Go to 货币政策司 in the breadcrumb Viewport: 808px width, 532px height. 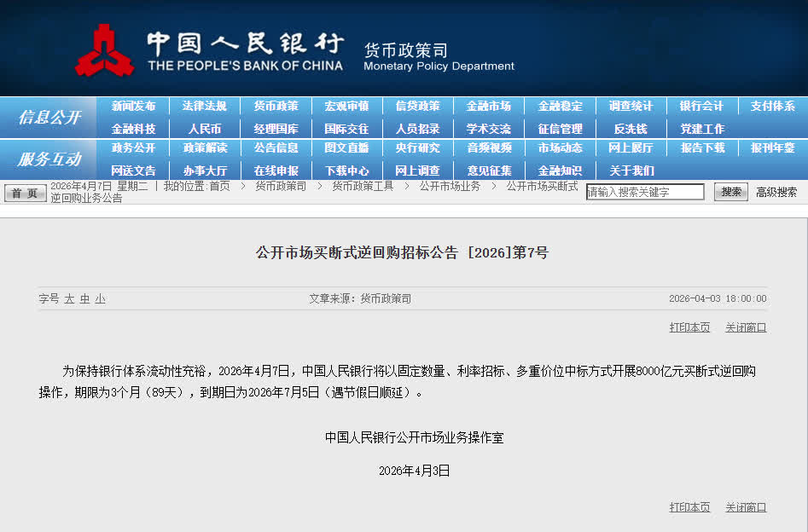tap(281, 186)
